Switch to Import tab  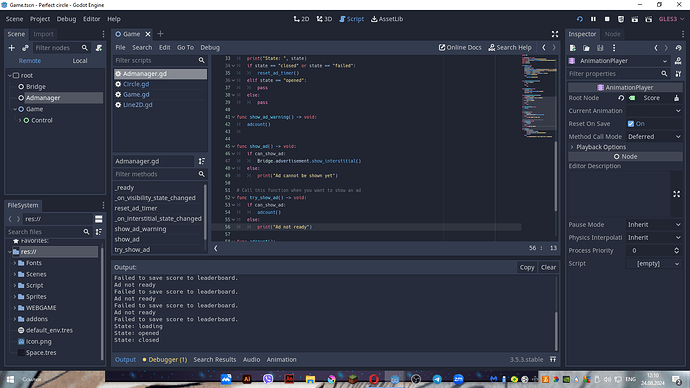tap(43, 34)
